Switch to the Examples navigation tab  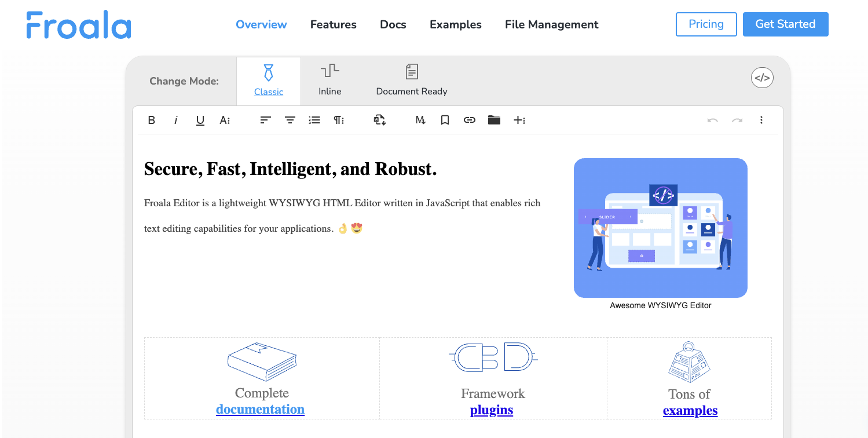coord(455,24)
